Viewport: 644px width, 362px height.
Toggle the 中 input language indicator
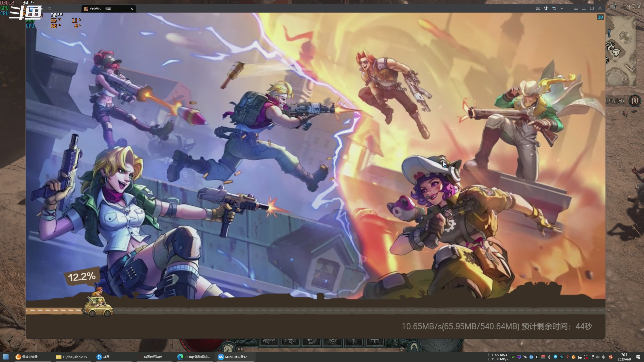point(604,357)
